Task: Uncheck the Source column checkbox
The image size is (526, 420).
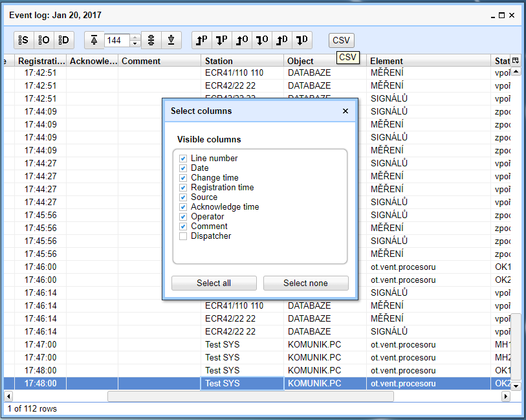Action: click(183, 197)
